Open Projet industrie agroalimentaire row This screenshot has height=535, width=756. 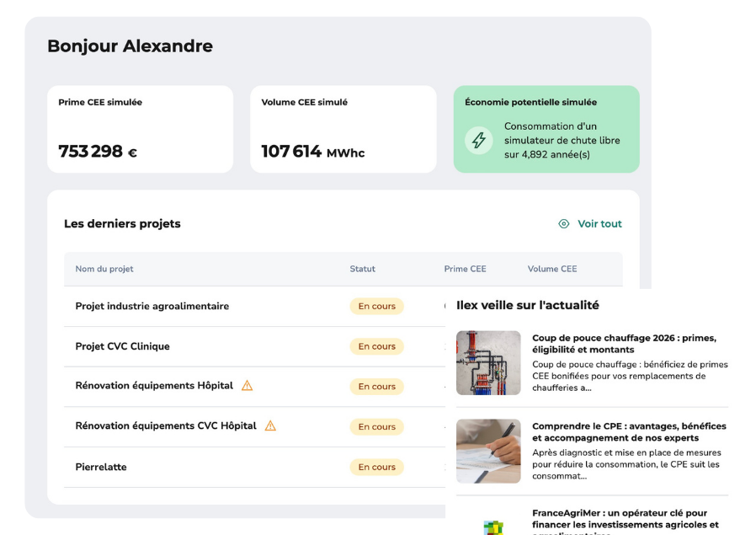click(x=152, y=307)
